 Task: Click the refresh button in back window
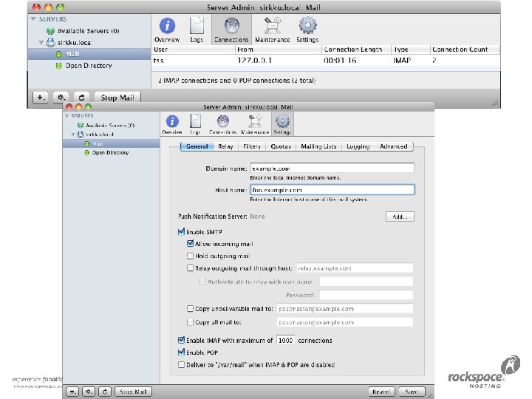click(x=81, y=98)
